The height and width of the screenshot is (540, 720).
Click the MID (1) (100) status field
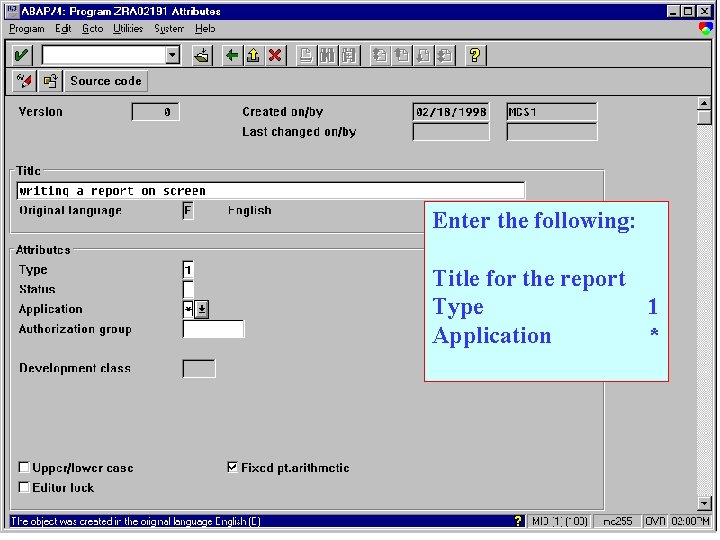coord(559,521)
